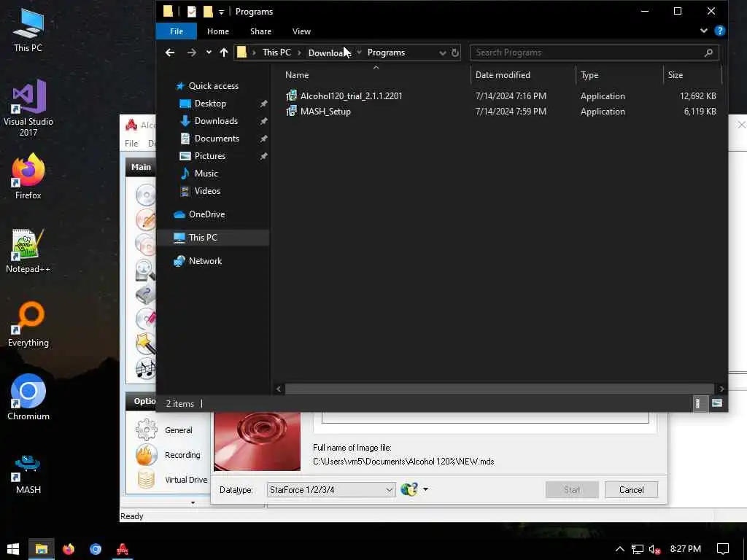Open Videos in navigation pane
Viewport: 747px width, 560px height.
click(x=207, y=191)
